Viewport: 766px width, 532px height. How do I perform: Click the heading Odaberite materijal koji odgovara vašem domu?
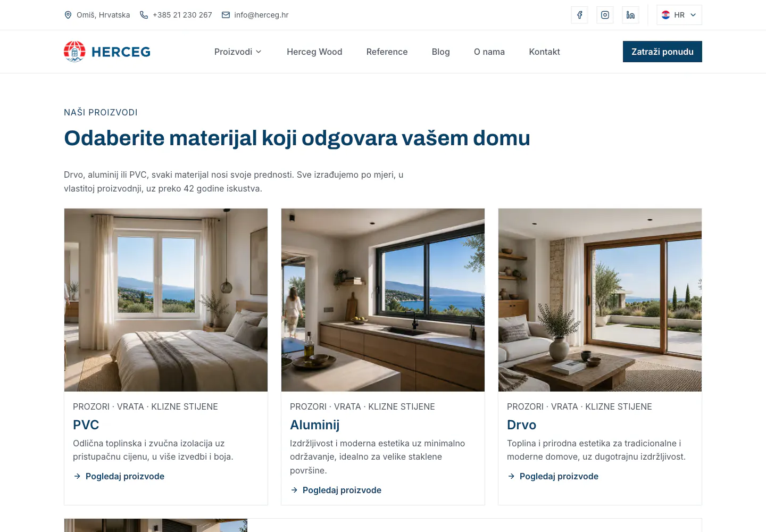coord(297,138)
